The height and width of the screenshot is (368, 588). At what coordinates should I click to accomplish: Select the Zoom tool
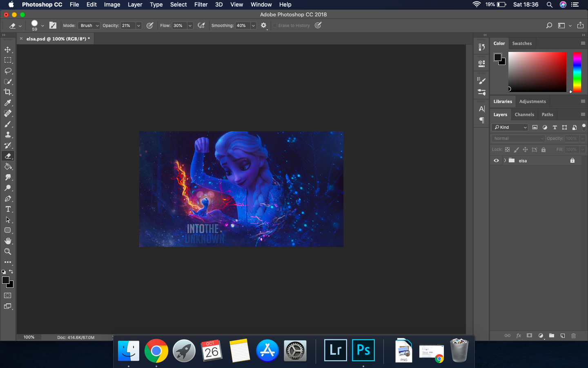(x=8, y=251)
